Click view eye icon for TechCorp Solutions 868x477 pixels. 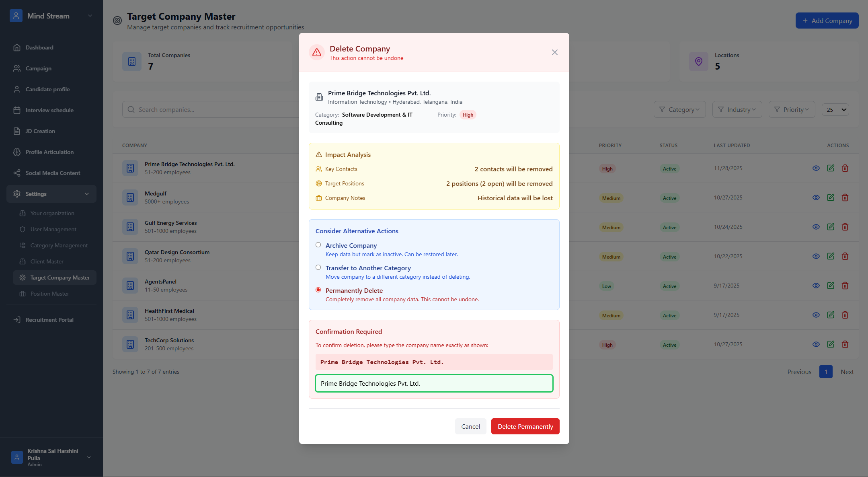click(816, 344)
